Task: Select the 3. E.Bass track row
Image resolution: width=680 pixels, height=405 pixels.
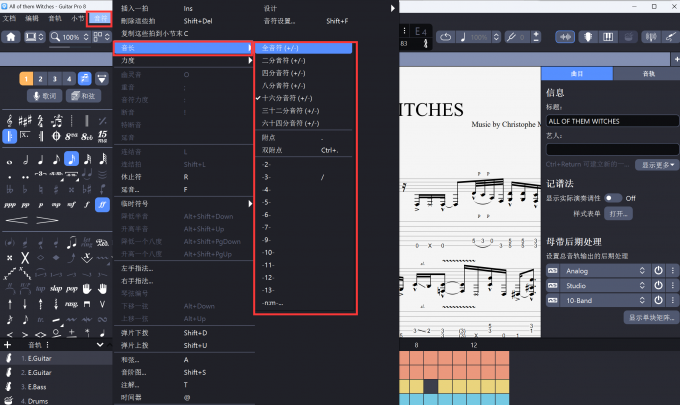Action: click(56, 386)
